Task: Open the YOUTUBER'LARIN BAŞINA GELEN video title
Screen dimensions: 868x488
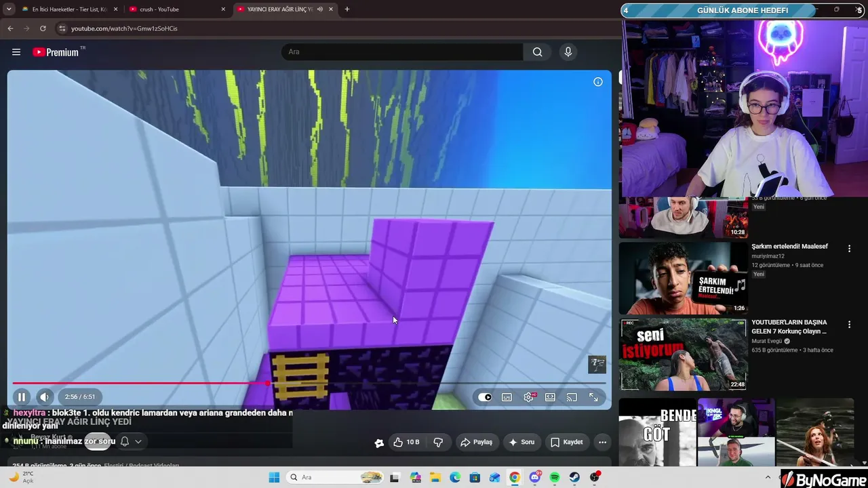Action: coord(789,327)
